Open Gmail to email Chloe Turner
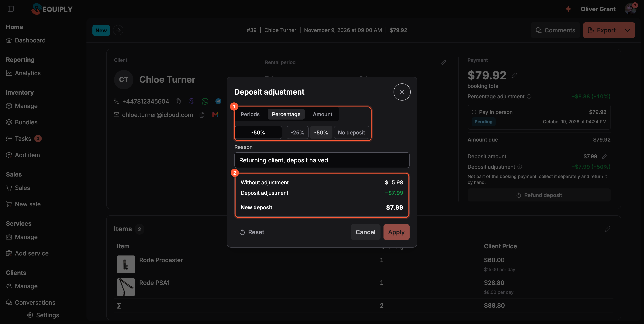This screenshot has width=644, height=324. coord(215,115)
